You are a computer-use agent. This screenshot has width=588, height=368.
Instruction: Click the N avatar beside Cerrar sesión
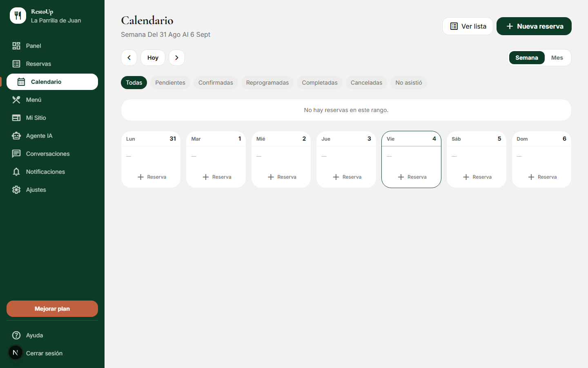coord(16,352)
